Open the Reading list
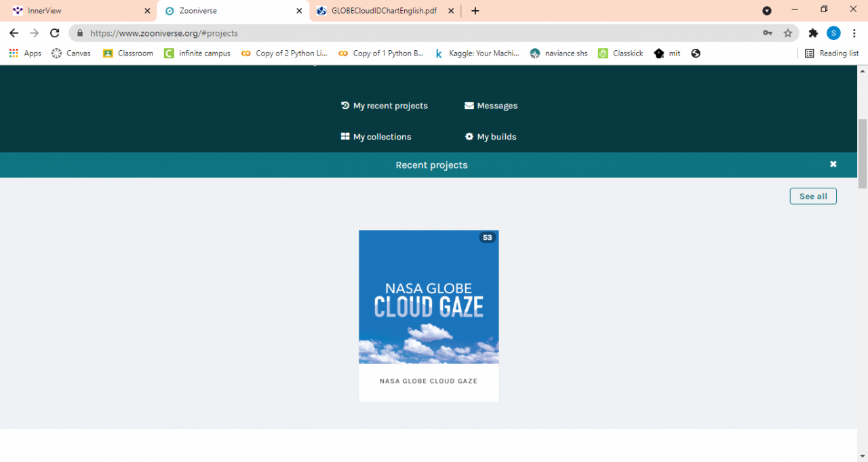The width and height of the screenshot is (868, 462). tap(832, 53)
